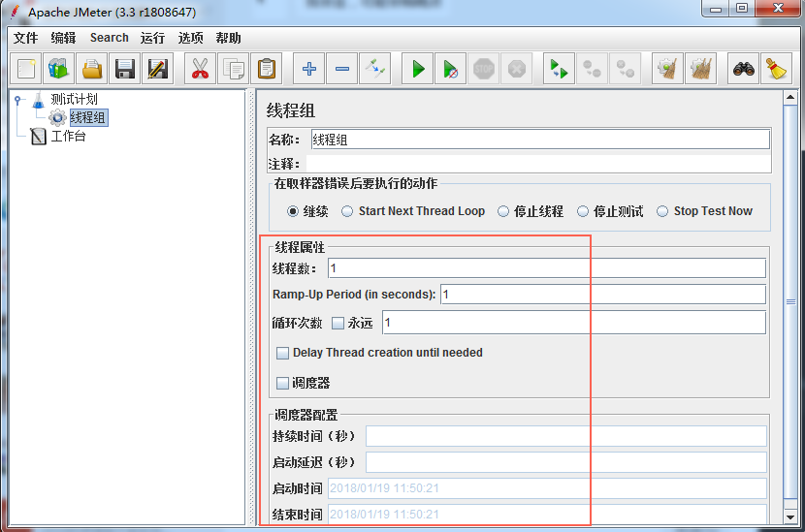The image size is (805, 532).
Task: Click the Ramp-Up Period input field
Action: [x=603, y=295]
